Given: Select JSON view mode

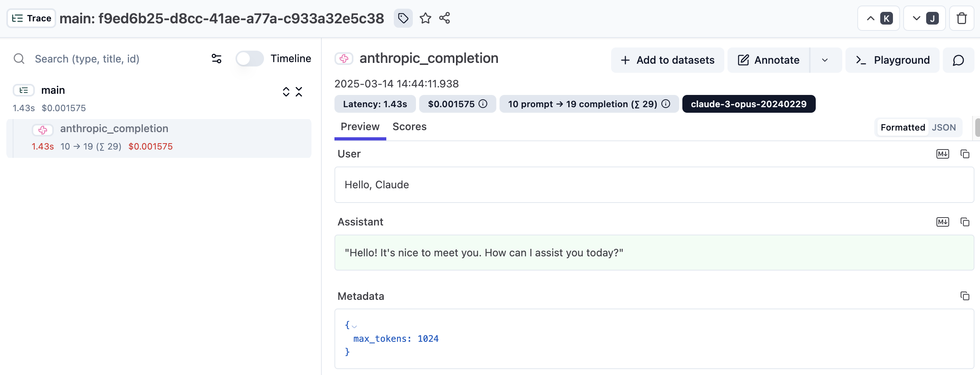Looking at the screenshot, I should [944, 127].
